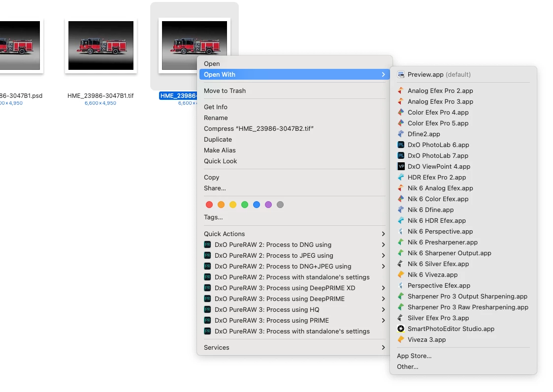553x392 pixels.
Task: Open with Analog Efex Pro 2.app
Action: (x=463, y=90)
